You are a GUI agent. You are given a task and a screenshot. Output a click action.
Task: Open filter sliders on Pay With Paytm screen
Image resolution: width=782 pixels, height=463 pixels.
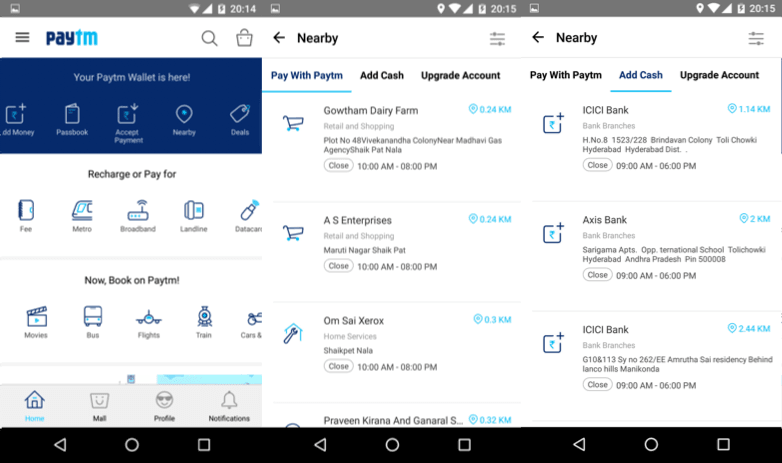click(x=497, y=38)
